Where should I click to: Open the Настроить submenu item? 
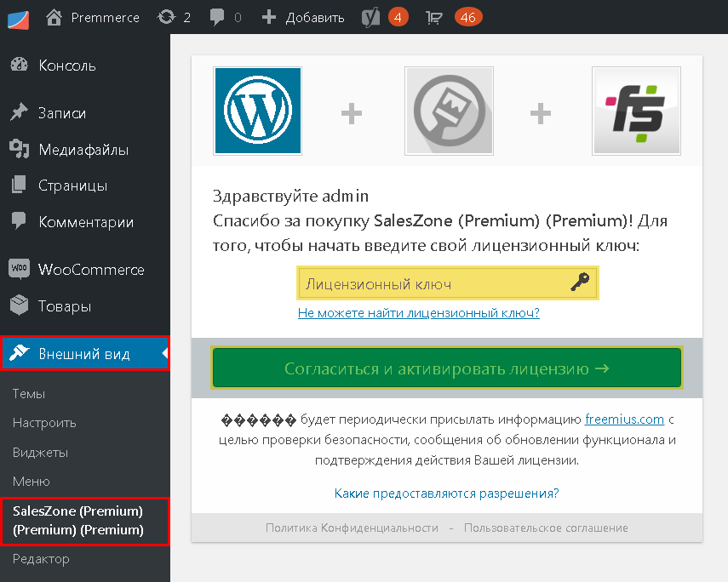(44, 423)
